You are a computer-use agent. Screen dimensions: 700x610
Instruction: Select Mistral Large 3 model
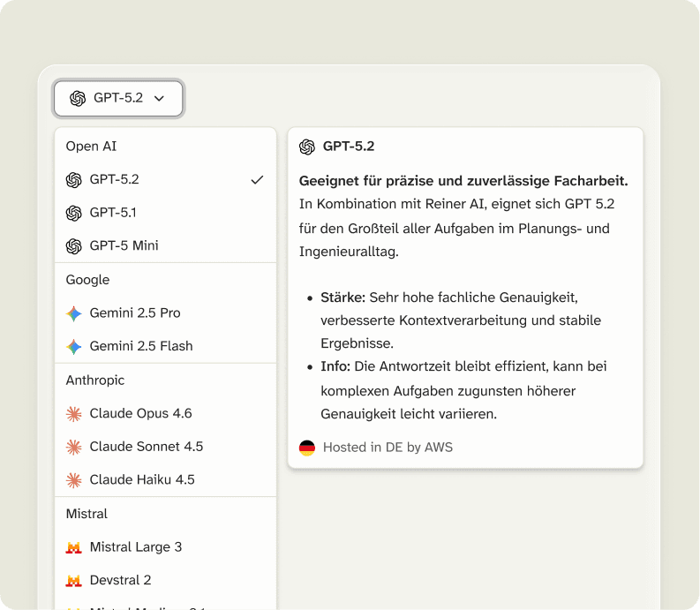166,547
